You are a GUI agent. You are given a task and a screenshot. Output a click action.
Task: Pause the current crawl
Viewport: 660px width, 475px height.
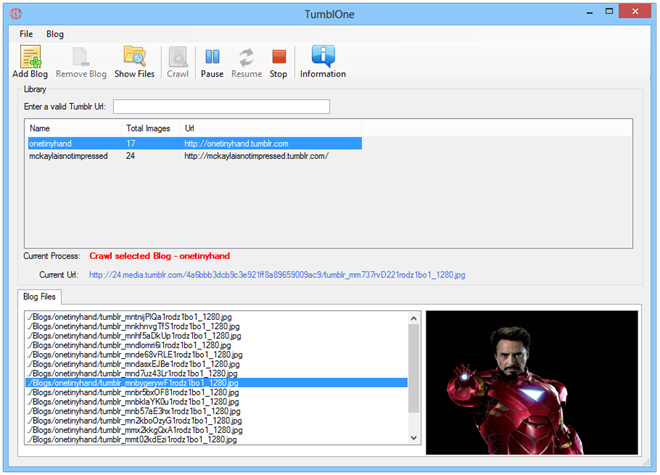click(x=212, y=62)
